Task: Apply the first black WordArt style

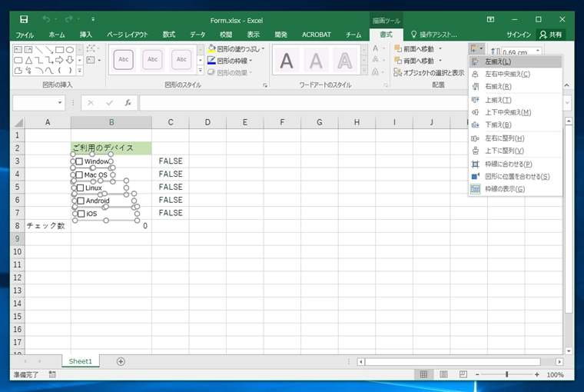Action: click(287, 61)
